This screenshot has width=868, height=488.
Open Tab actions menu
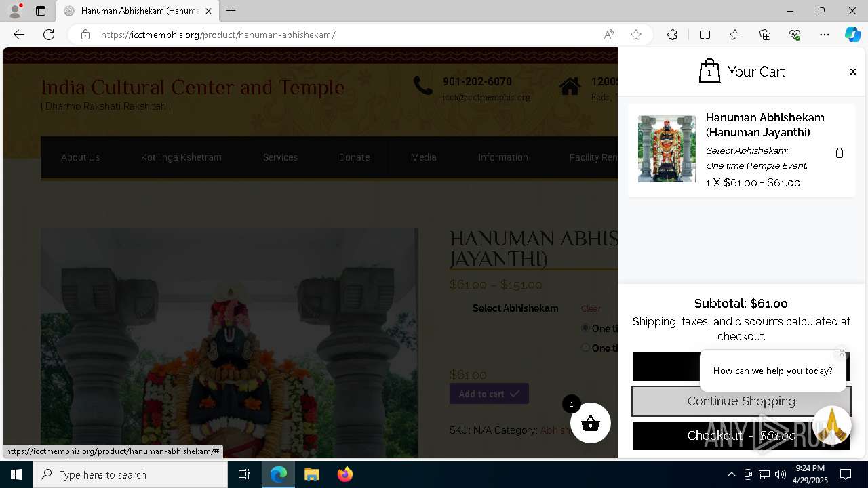41,11
